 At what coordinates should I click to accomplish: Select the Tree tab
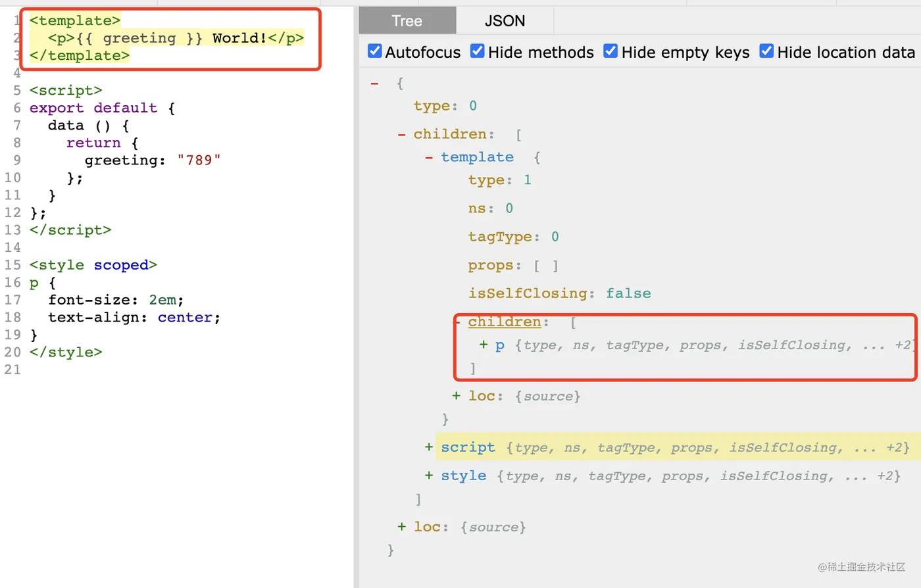pos(407,21)
